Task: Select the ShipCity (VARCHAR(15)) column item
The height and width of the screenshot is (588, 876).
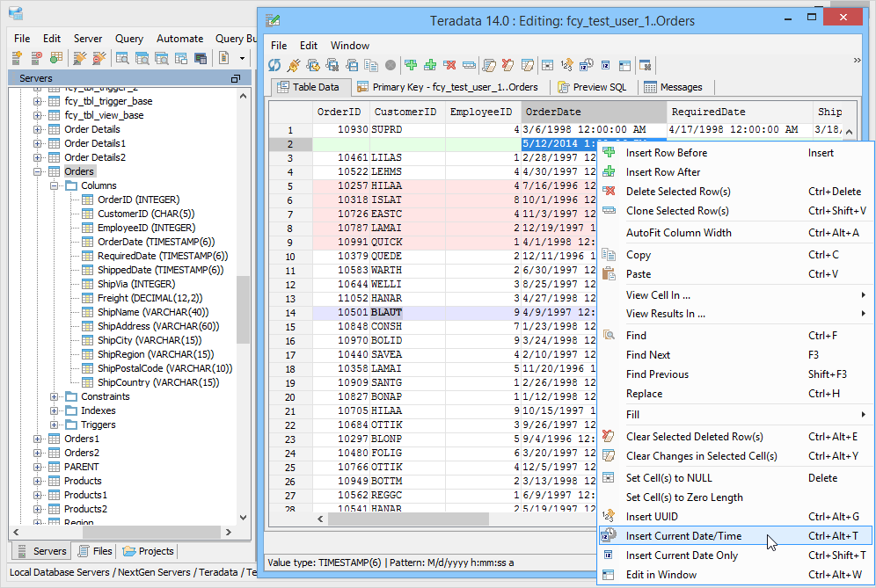Action: point(150,340)
